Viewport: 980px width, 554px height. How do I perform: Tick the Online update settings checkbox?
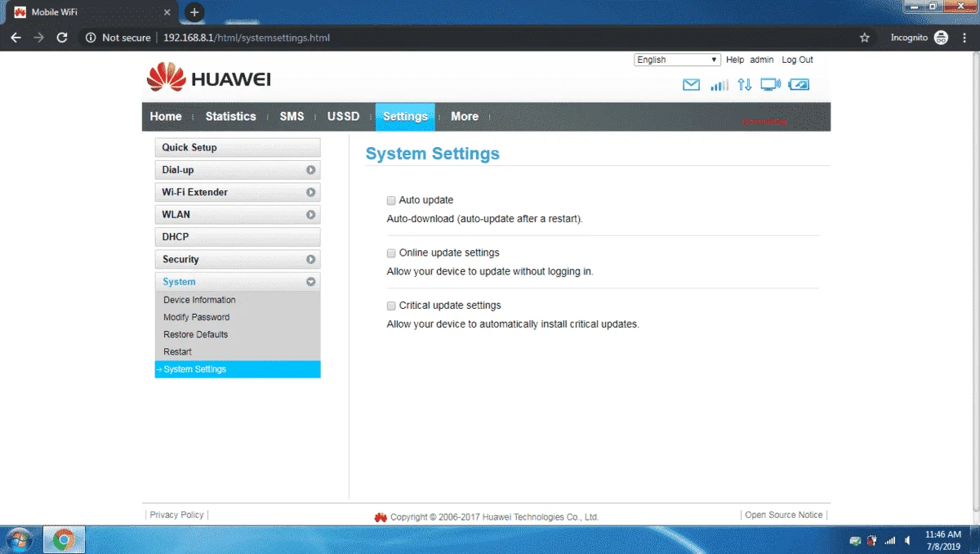(x=391, y=253)
